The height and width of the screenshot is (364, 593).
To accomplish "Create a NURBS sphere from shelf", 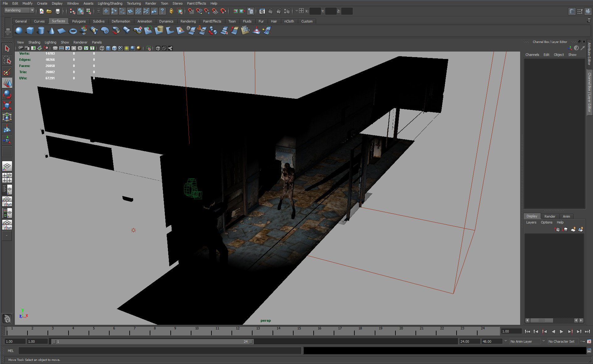I will tap(19, 31).
